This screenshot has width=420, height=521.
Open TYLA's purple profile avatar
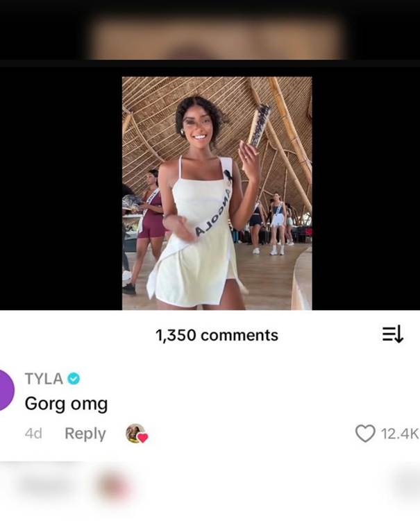point(6,390)
